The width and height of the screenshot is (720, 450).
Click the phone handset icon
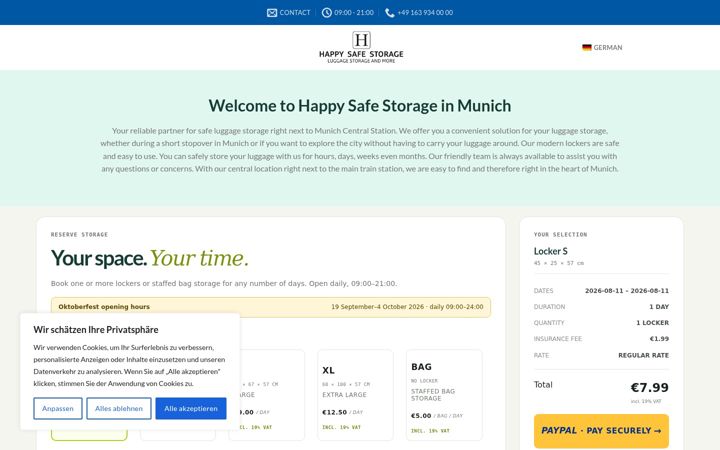[x=389, y=13]
